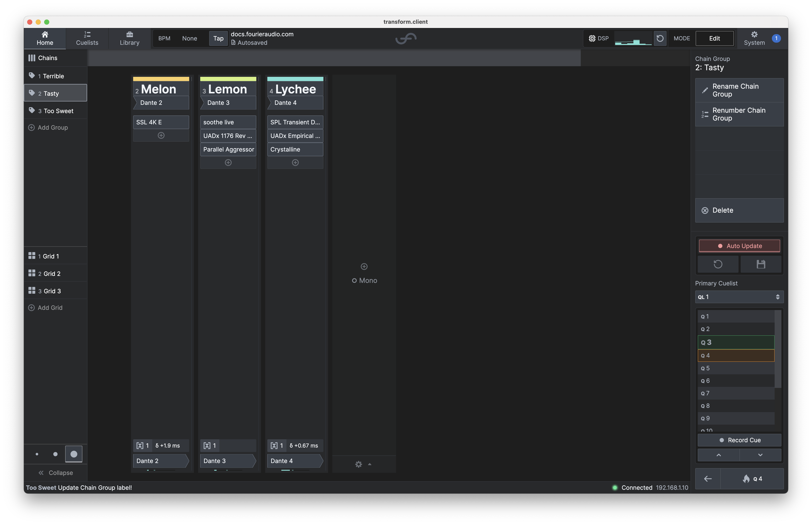Image resolution: width=812 pixels, height=525 pixels.
Task: Open the blue notification badge
Action: tap(776, 38)
